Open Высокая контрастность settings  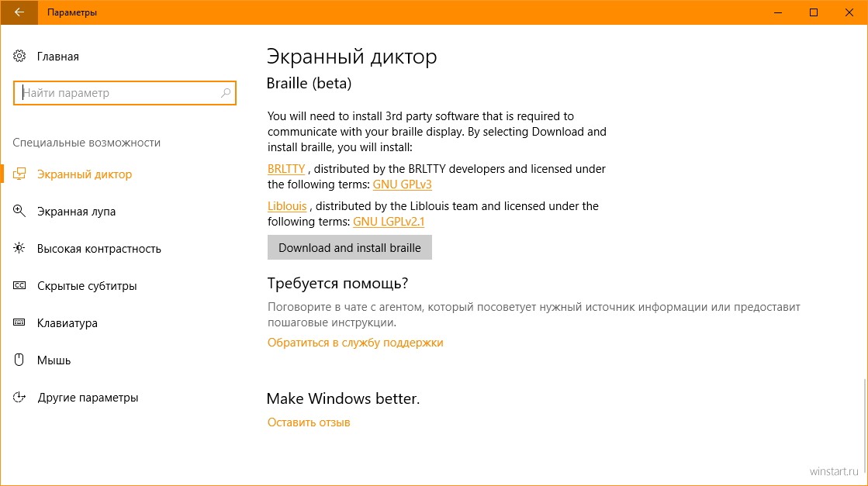point(99,249)
